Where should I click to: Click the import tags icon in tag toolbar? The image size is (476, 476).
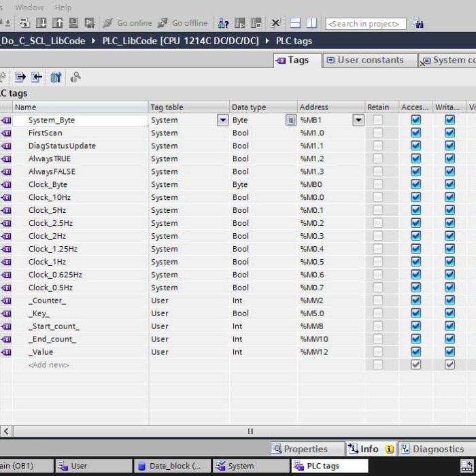[37, 78]
